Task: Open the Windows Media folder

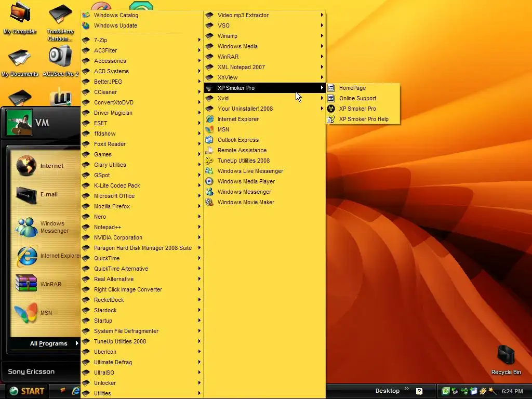Action: pyautogui.click(x=264, y=46)
